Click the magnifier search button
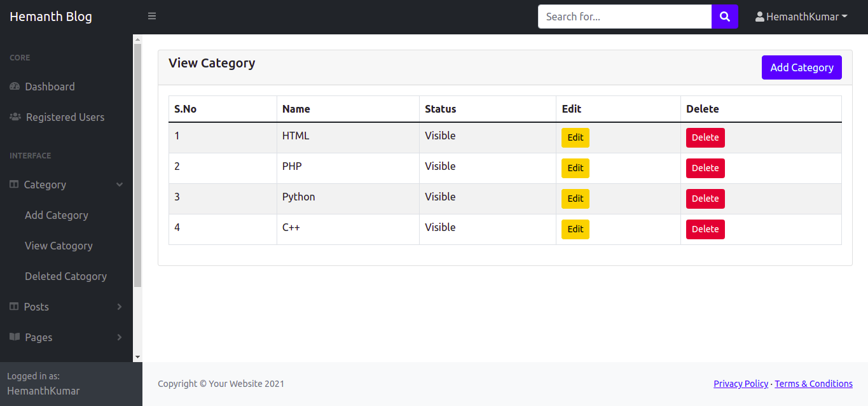 (724, 17)
